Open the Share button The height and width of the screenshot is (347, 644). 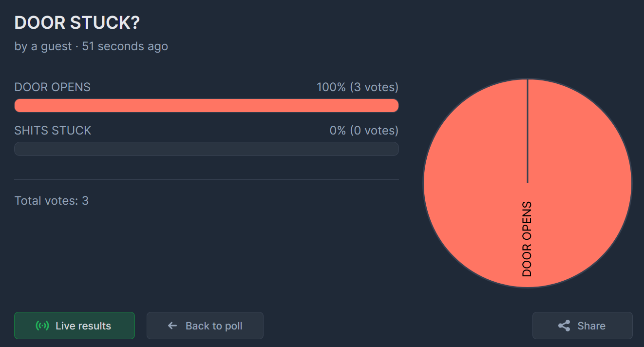tap(582, 326)
